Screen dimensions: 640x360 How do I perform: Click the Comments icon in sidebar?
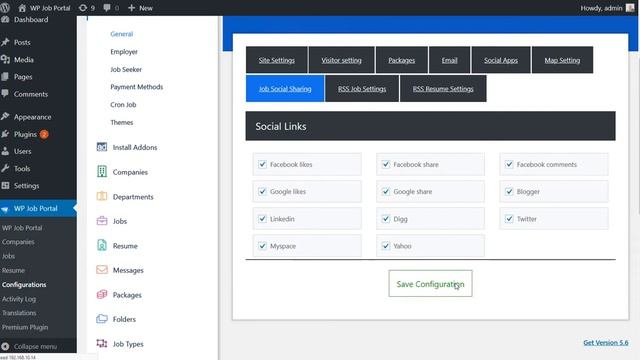pos(5,94)
